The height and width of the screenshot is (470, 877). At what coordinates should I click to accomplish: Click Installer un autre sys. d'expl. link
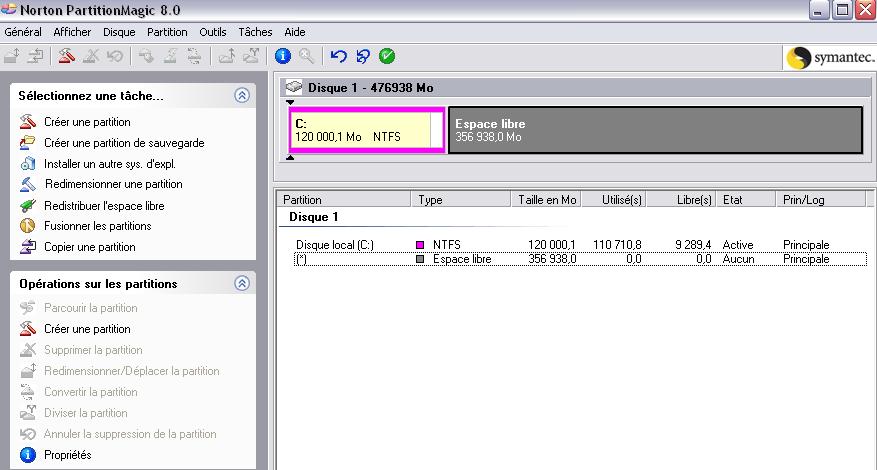[110, 164]
